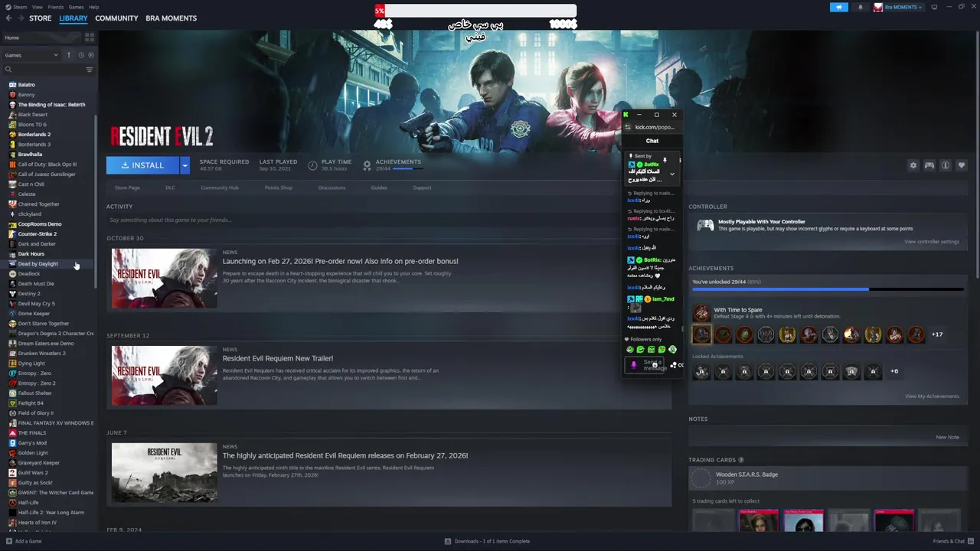
Task: Open the game settings gear icon
Action: pyautogui.click(x=913, y=165)
